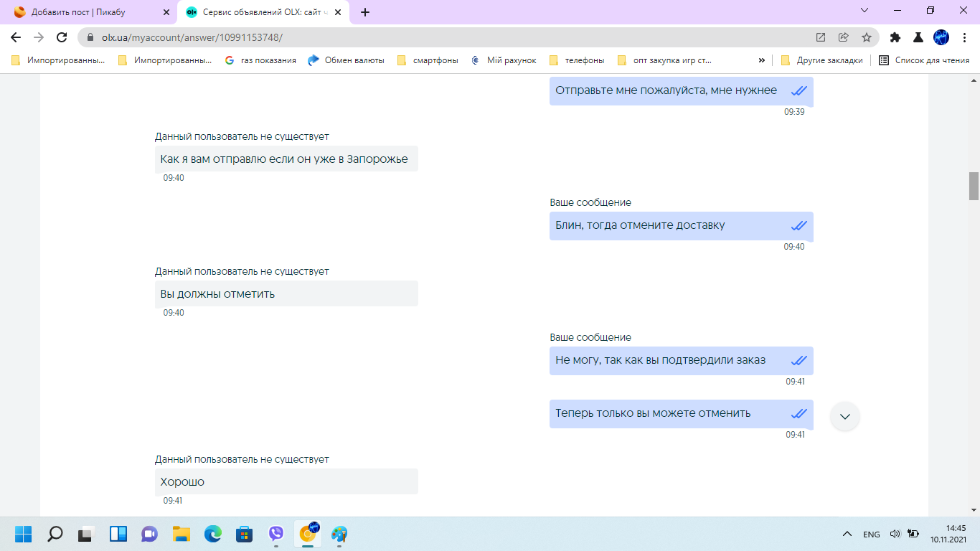Open the газ показания bookmark
The width and height of the screenshot is (980, 551).
coord(260,60)
